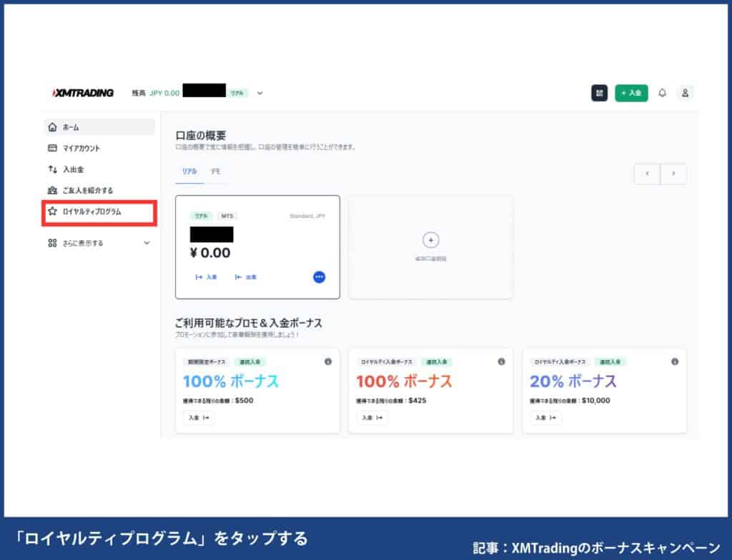Click the blue 100% ボーナス heading

point(231,381)
